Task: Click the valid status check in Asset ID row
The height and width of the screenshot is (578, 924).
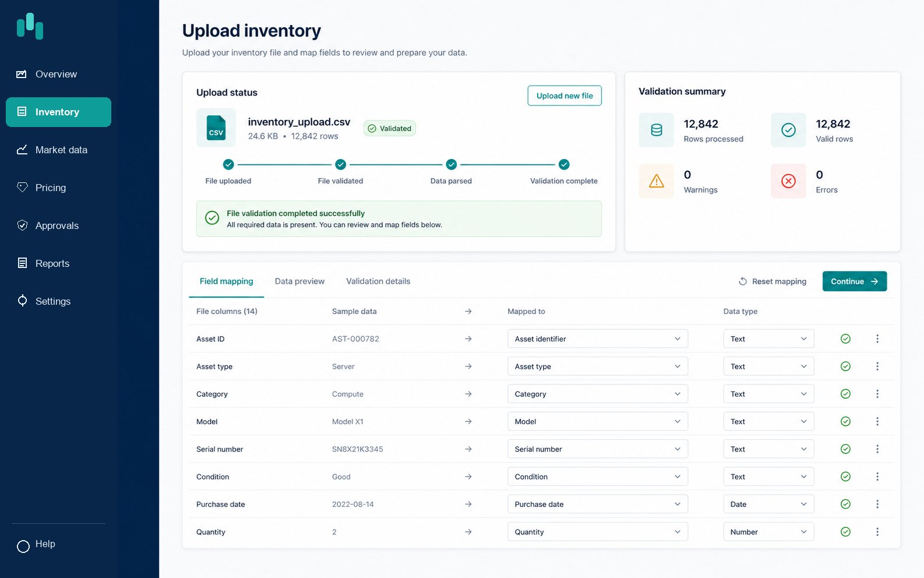Action: pyautogui.click(x=846, y=339)
